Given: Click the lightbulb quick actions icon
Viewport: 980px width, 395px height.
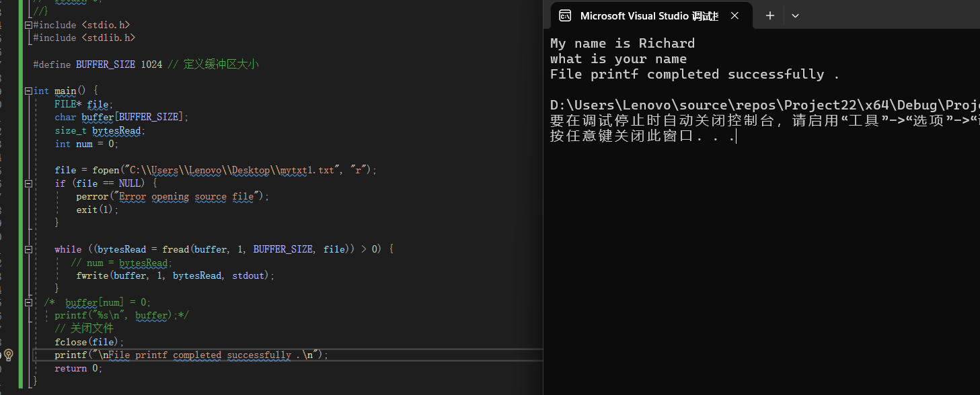Looking at the screenshot, I should [9, 355].
